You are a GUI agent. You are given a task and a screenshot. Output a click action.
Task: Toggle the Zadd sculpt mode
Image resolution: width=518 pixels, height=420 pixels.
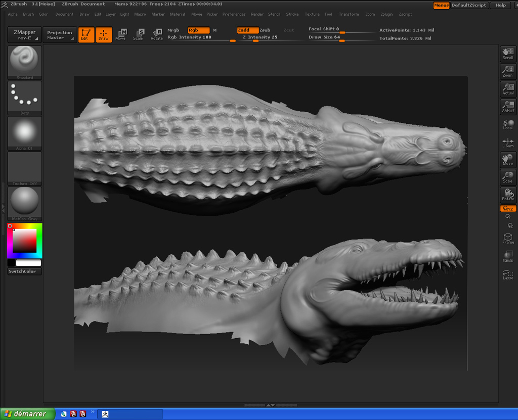click(x=247, y=30)
